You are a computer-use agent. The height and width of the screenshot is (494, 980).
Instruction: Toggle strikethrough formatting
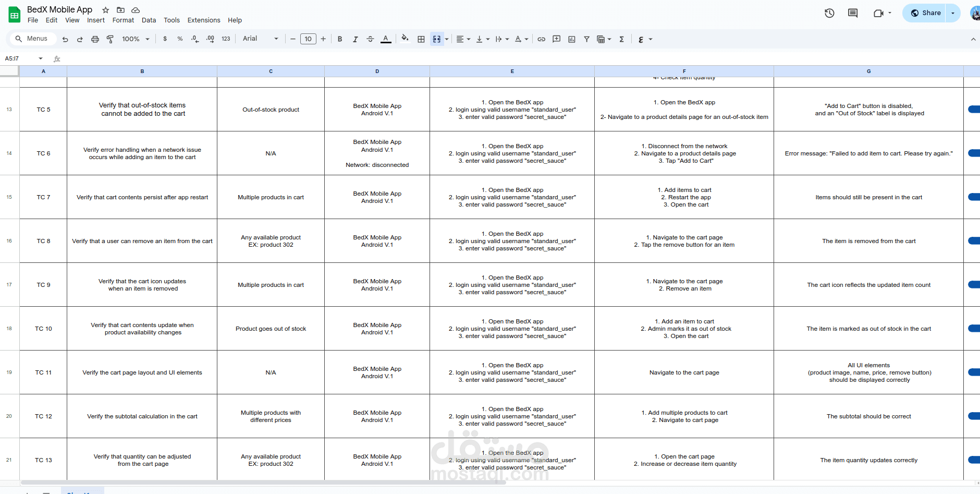[x=370, y=39]
